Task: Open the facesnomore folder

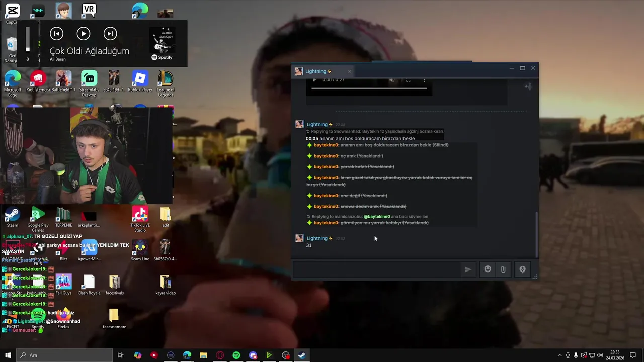Action: [114, 319]
